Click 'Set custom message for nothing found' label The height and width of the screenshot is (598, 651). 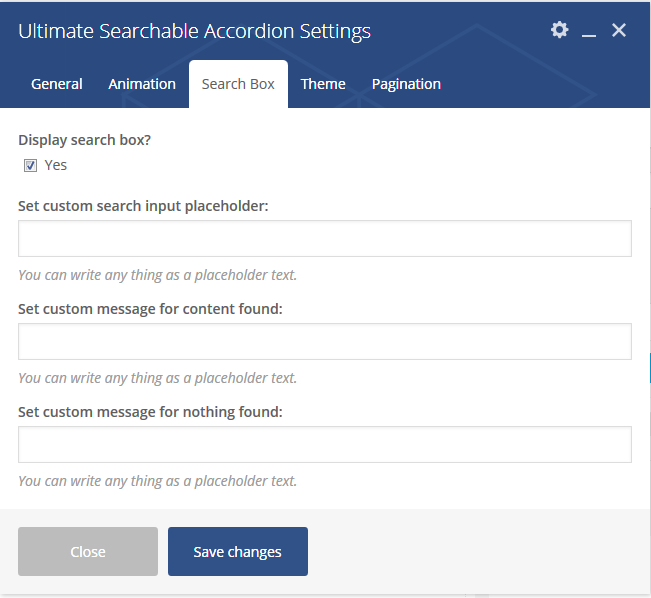pyautogui.click(x=150, y=412)
